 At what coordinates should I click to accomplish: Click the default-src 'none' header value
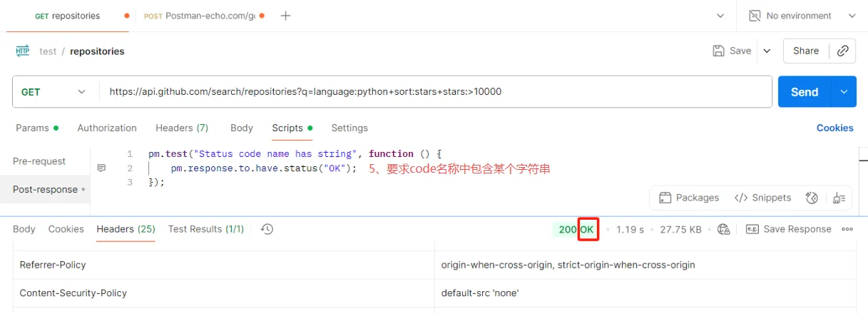pos(480,293)
